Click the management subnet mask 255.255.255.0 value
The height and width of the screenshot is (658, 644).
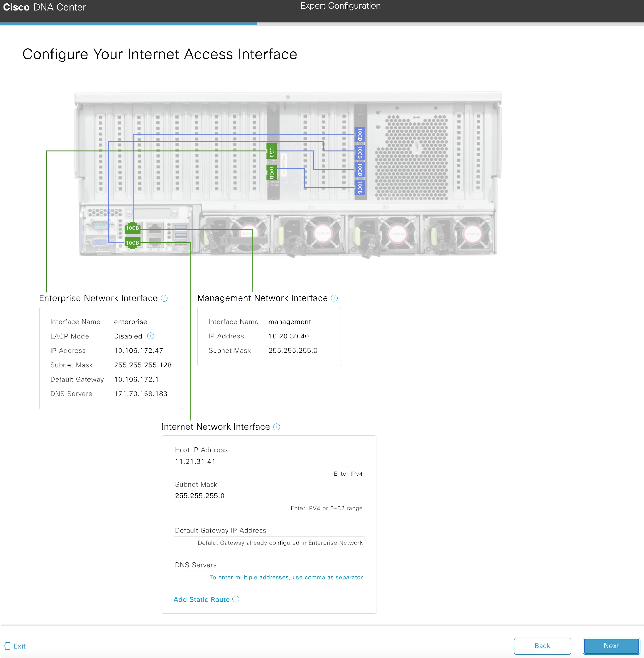tap(293, 351)
